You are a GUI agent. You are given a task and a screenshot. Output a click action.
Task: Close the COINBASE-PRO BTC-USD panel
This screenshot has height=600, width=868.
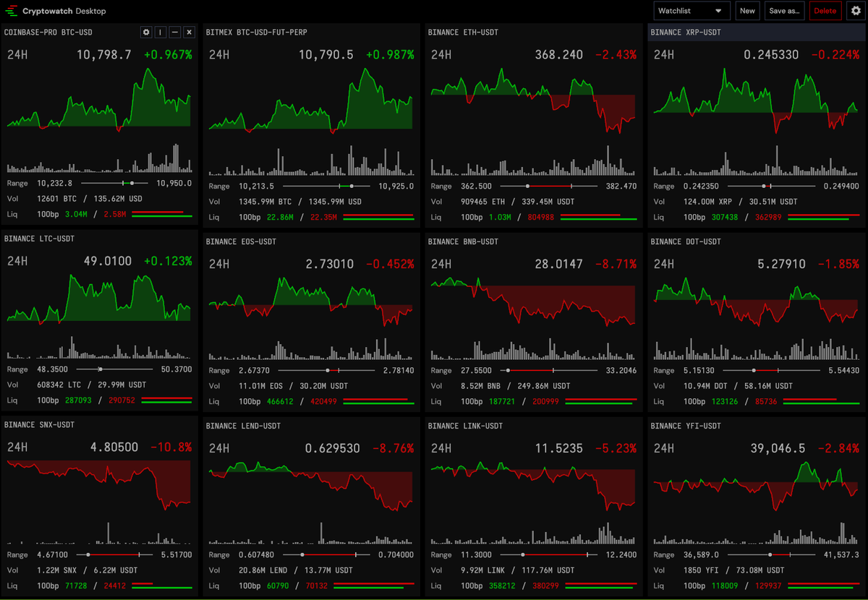pyautogui.click(x=189, y=33)
